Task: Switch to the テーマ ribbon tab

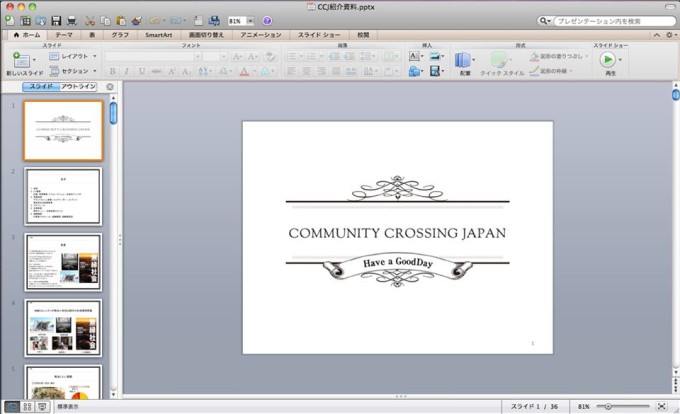Action: pos(64,35)
